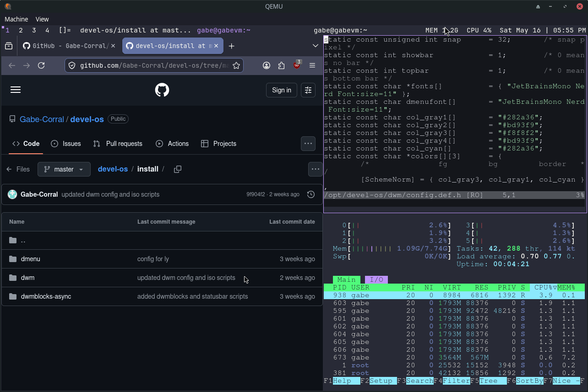Select the Code tab on GitHub
The height and width of the screenshot is (392, 588).
tap(26, 144)
